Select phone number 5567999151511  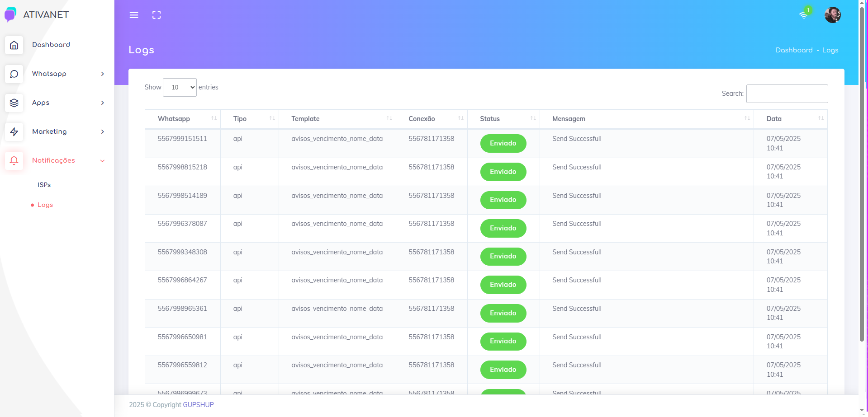pyautogui.click(x=182, y=139)
